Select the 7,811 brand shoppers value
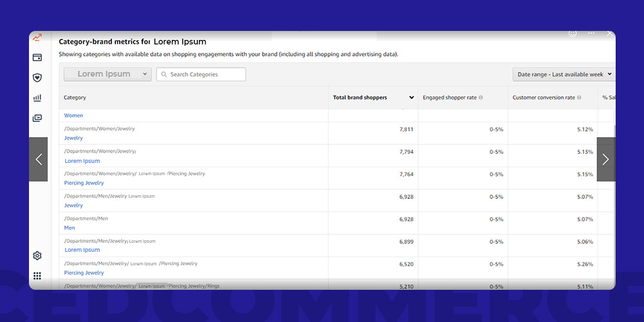This screenshot has width=644, height=322. click(x=406, y=129)
